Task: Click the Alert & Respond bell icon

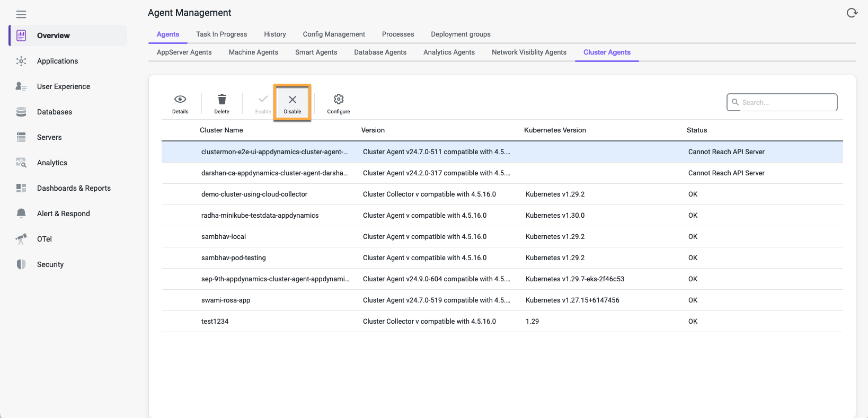Action: (21, 214)
